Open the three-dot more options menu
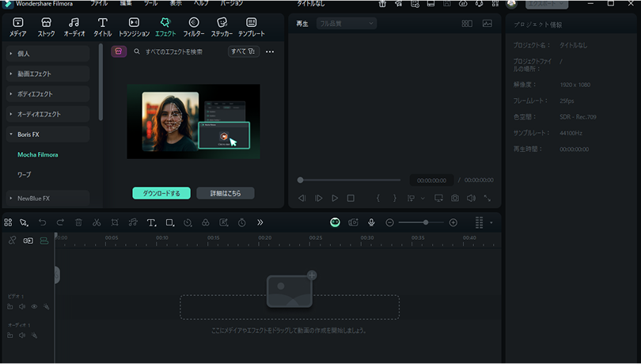Viewport: 641px width, 364px height. coord(270,51)
